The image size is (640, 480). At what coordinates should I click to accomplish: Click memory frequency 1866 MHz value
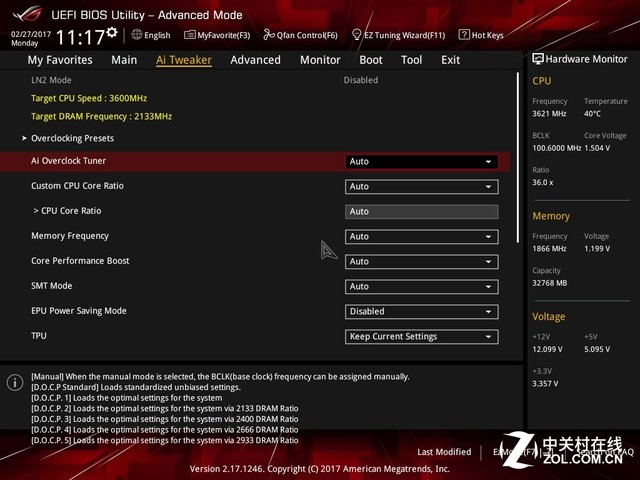point(549,249)
